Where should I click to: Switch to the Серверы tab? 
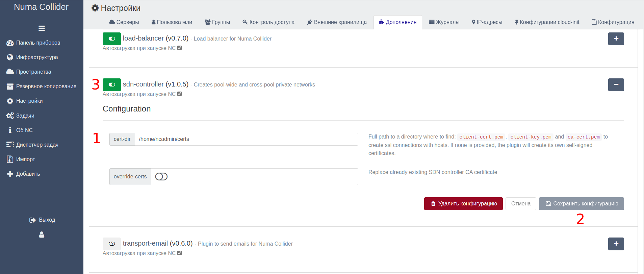pos(124,22)
